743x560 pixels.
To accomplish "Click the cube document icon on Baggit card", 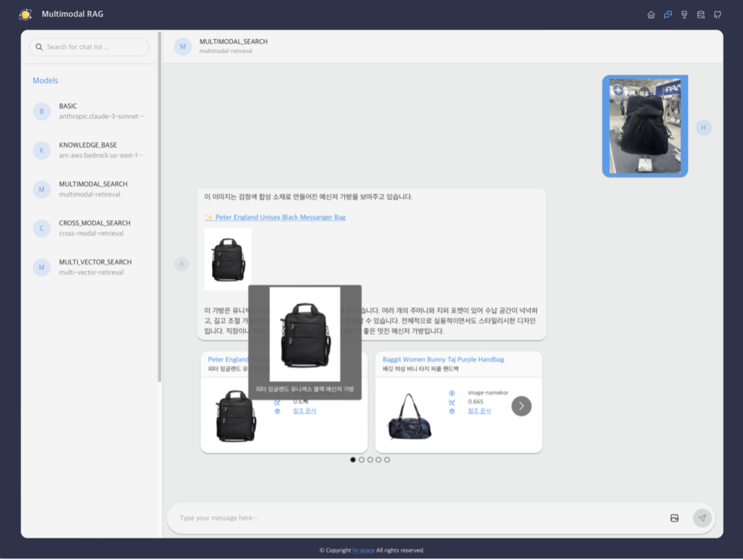I will pos(452,411).
